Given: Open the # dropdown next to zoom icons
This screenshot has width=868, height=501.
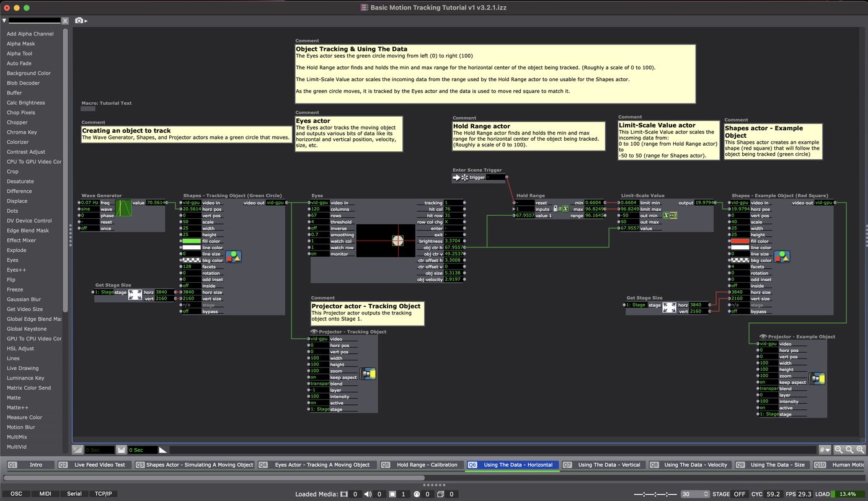Looking at the screenshot, I should tap(825, 450).
